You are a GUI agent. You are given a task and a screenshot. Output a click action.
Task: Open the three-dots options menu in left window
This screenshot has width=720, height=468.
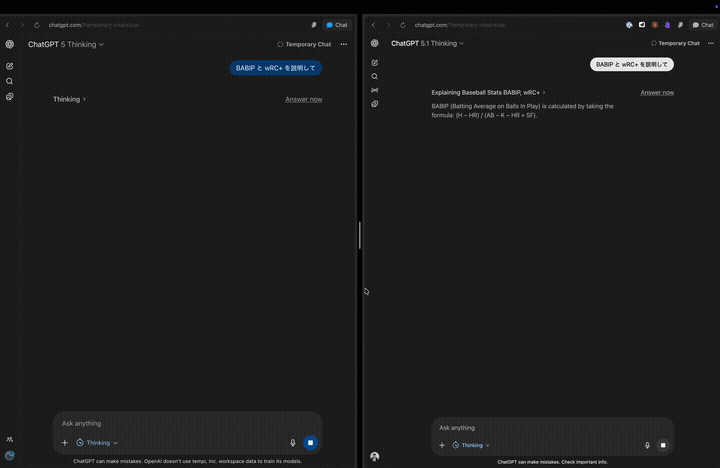(x=344, y=44)
